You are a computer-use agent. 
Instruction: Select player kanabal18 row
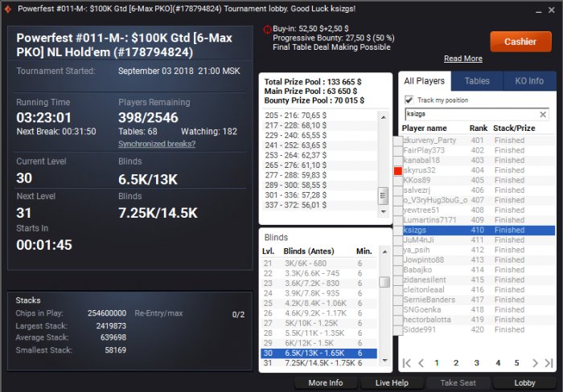click(x=479, y=161)
